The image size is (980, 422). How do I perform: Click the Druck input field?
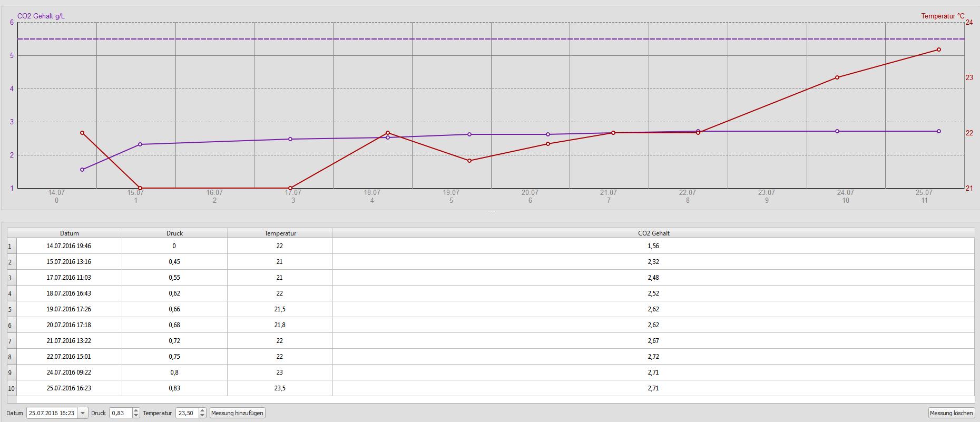(x=121, y=413)
